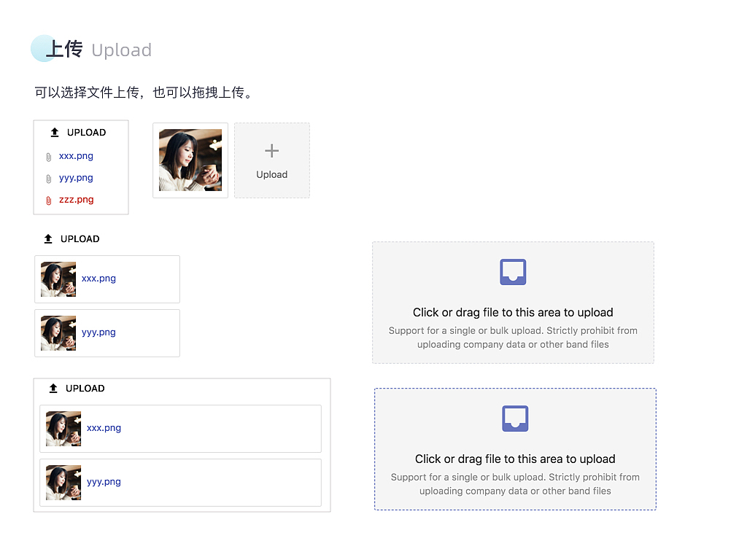The height and width of the screenshot is (560, 747).
Task: Click the upload arrow icon on bottom UPLOAD button
Action: 55,388
